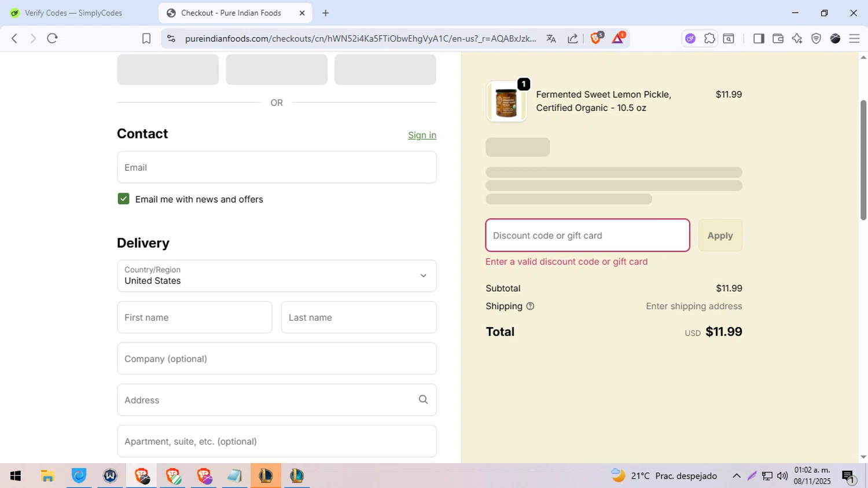Image resolution: width=868 pixels, height=488 pixels.
Task: Close the Checkout - Pure Indian Foods tab
Action: tap(302, 13)
